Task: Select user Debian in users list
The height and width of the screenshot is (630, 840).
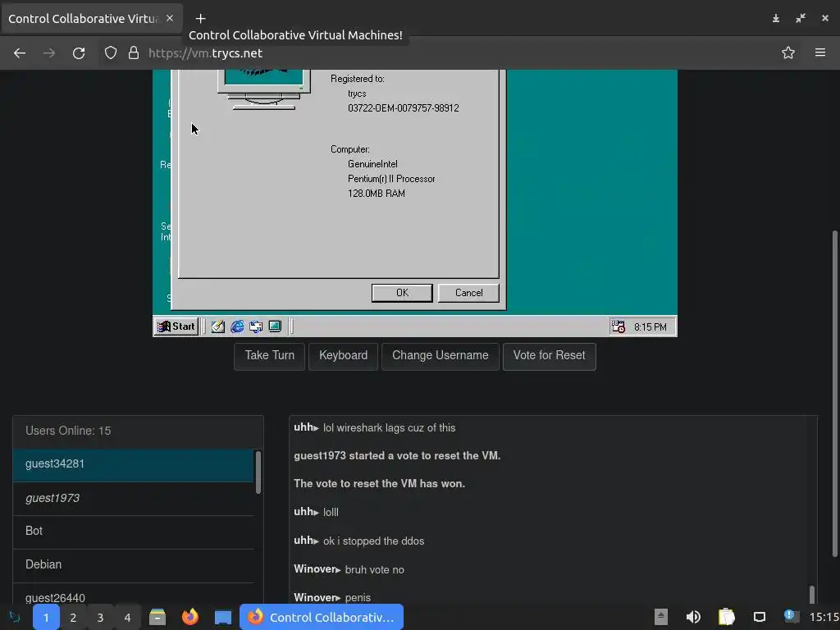Action: (x=133, y=565)
